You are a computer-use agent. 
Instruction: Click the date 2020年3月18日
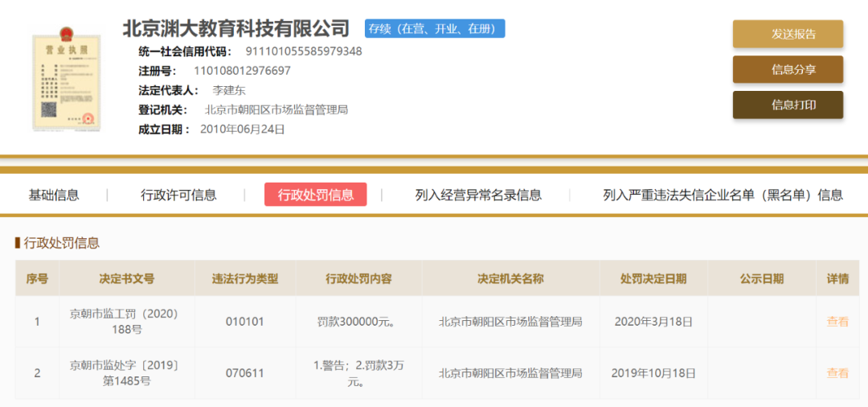pyautogui.click(x=653, y=322)
